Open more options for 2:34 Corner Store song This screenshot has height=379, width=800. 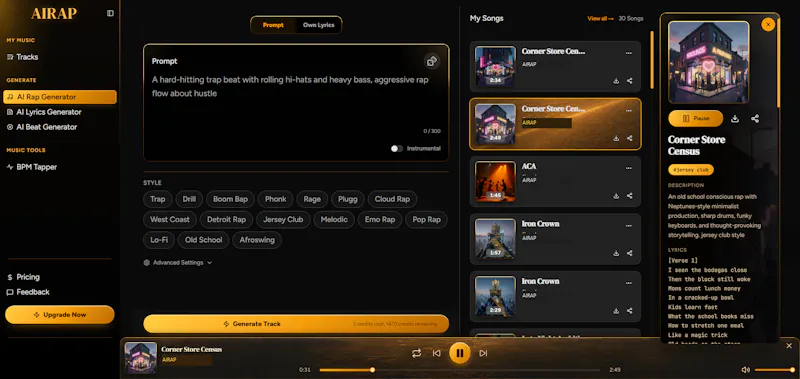tap(629, 53)
